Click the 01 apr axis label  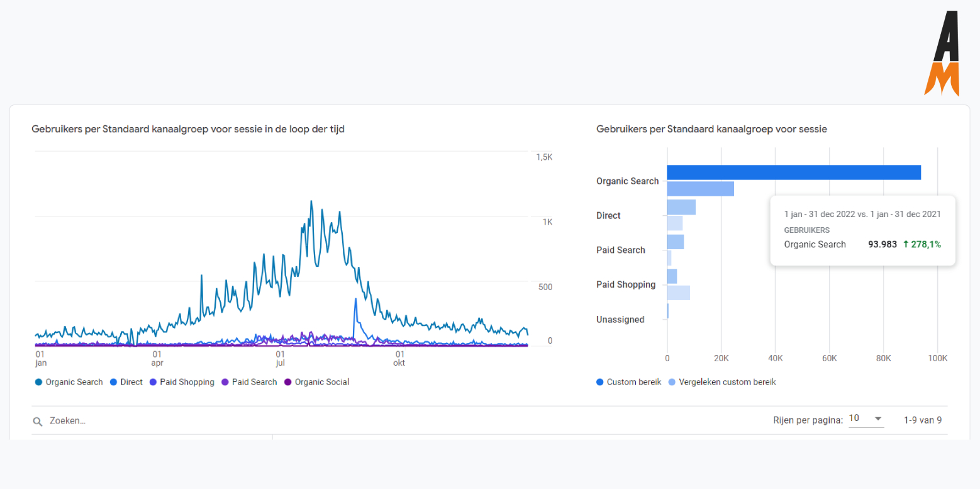157,359
